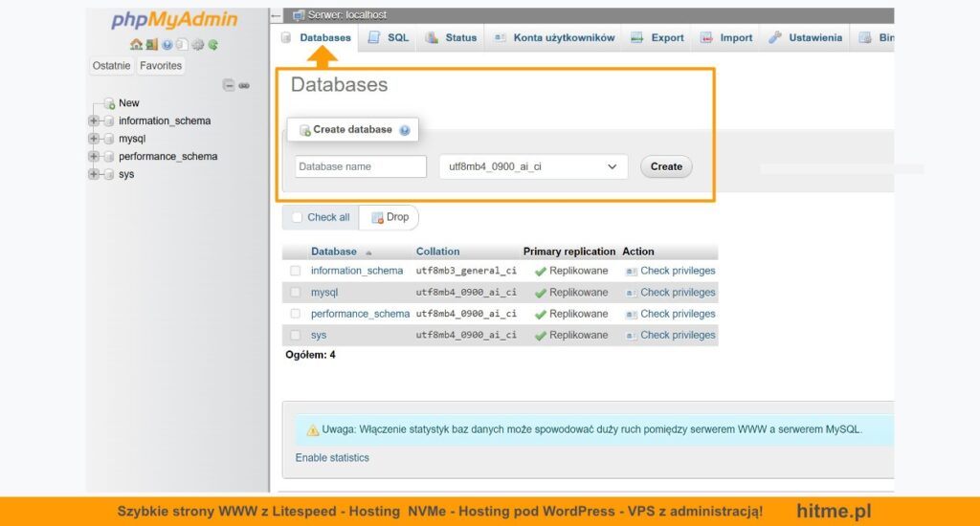Open performance_schema link in table

361,315
